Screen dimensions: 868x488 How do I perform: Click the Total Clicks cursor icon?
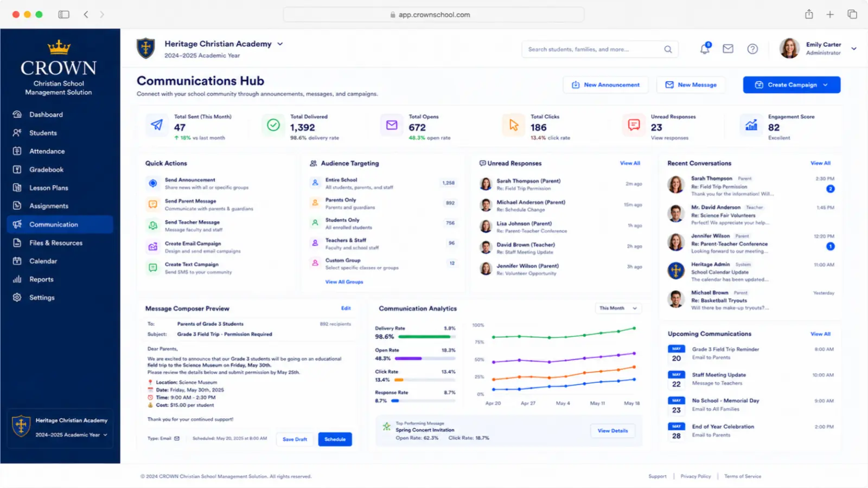(513, 125)
